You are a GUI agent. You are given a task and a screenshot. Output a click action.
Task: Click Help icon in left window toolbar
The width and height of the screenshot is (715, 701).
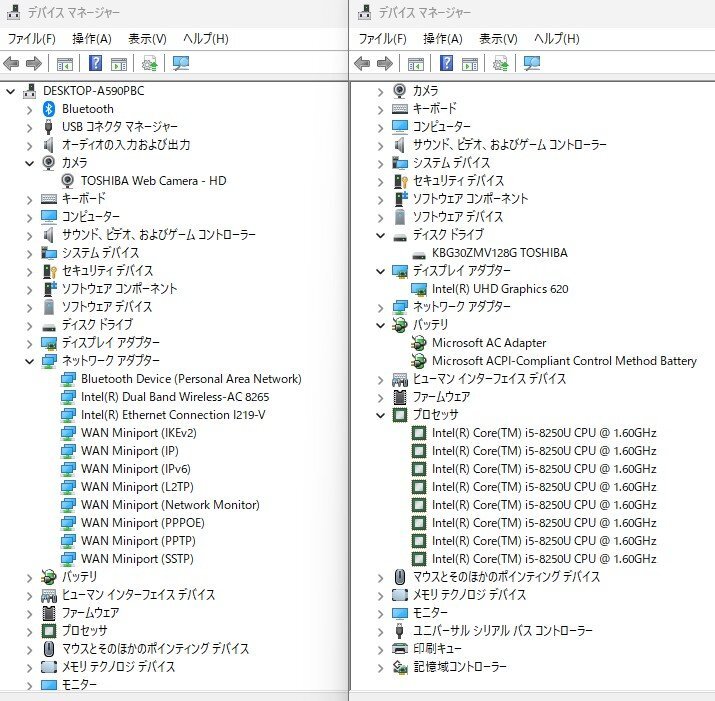pyautogui.click(x=95, y=63)
